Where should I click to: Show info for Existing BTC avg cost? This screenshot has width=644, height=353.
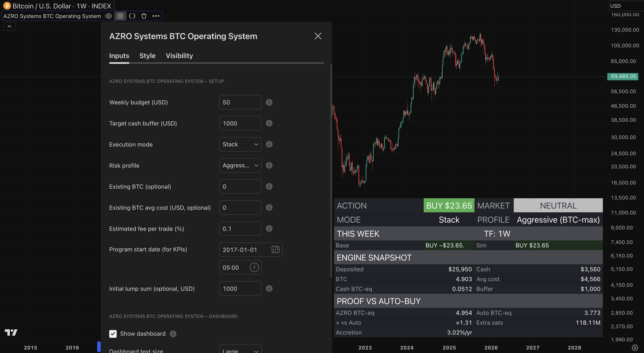pos(269,208)
